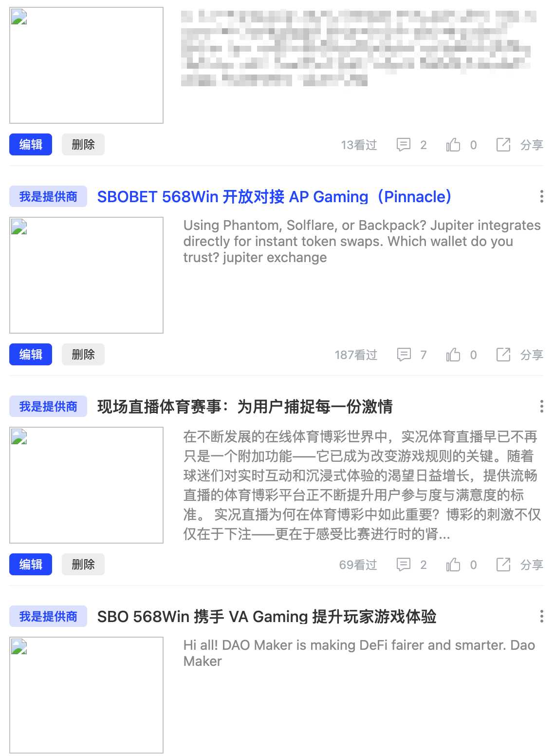The image size is (554, 756).
Task: Click the '13看过' view count text
Action: click(359, 145)
